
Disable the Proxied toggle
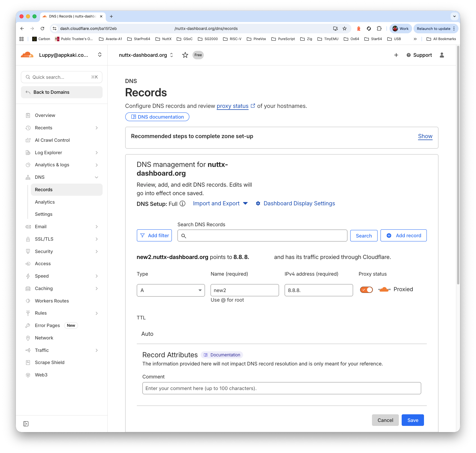(x=366, y=289)
